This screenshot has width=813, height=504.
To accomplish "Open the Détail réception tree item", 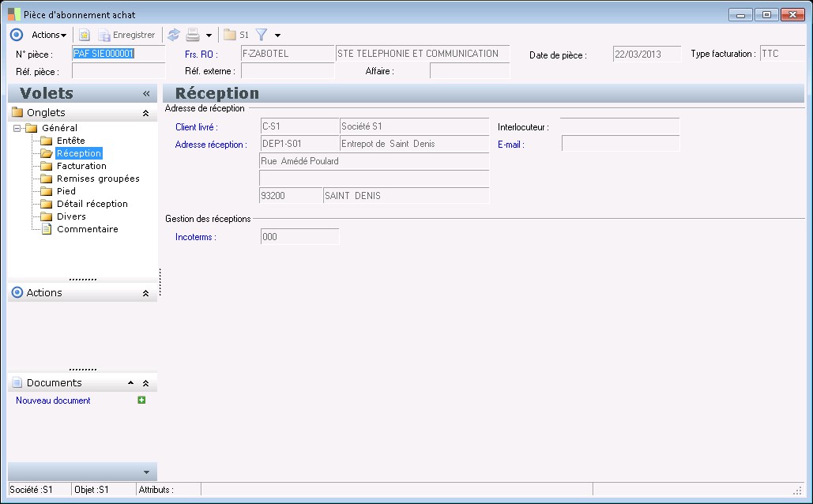I will click(92, 204).
